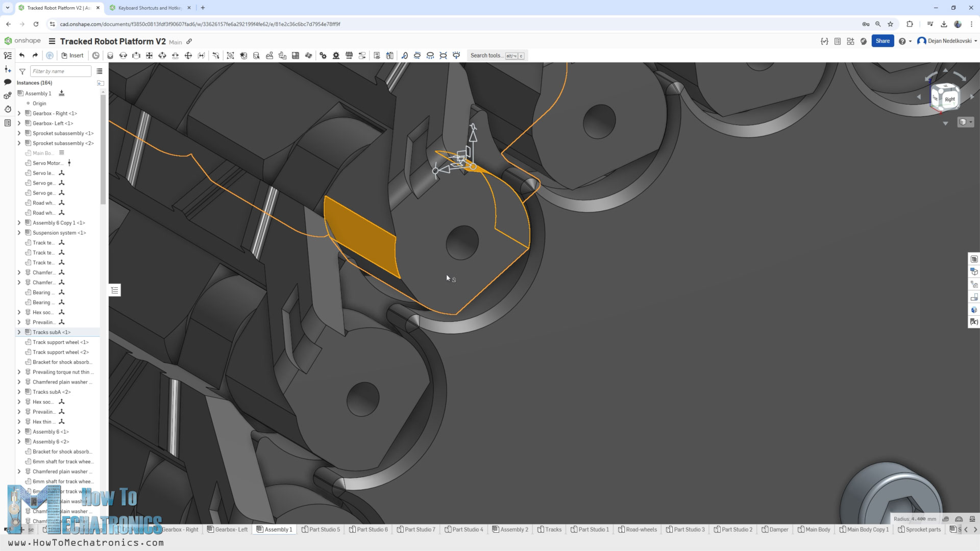Viewport: 980px width, 551px height.
Task: Toggle the collapsed feature list panel button
Action: point(115,290)
